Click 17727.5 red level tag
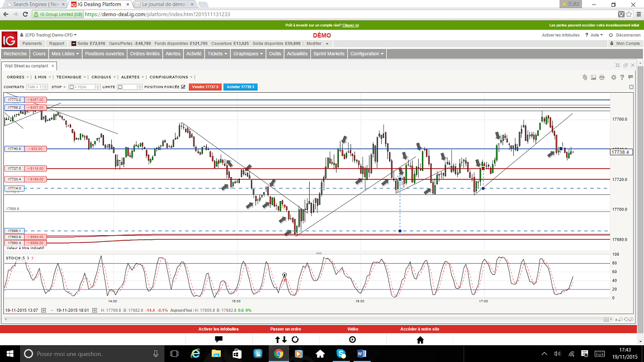The height and width of the screenshot is (362, 644). point(15,168)
